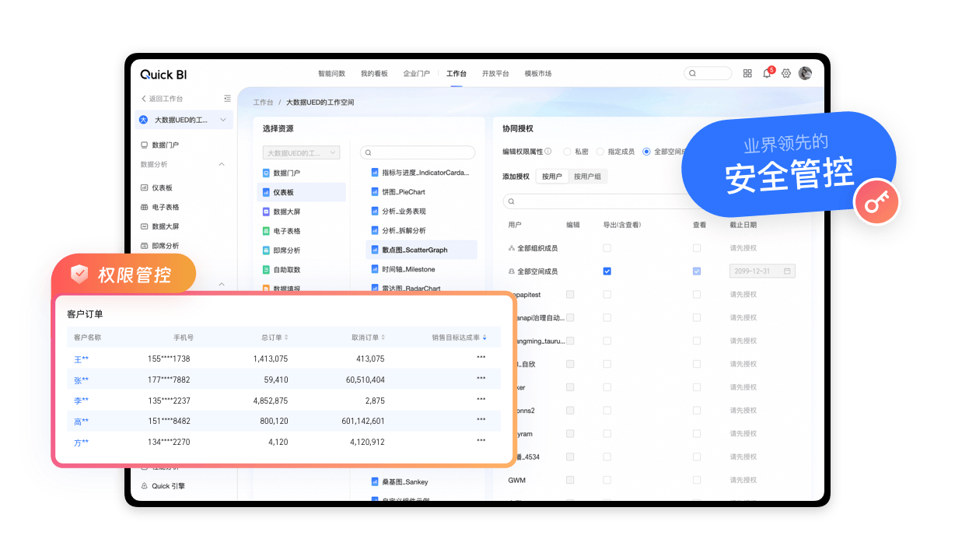Select the 自助取数 icon in resource list
This screenshot has height=560, width=955.
coord(266,269)
